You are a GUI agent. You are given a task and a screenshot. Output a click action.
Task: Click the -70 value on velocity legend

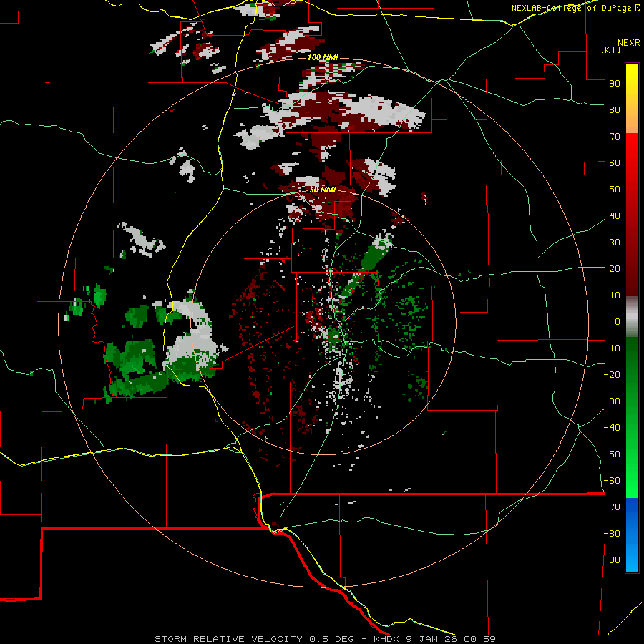pyautogui.click(x=612, y=507)
